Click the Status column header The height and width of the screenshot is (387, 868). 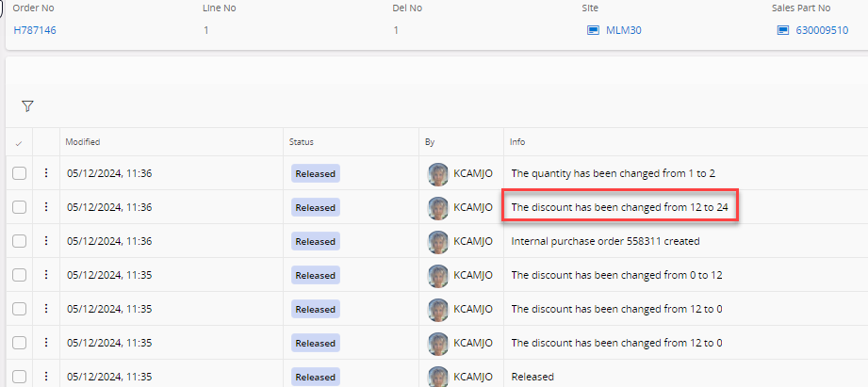click(301, 142)
